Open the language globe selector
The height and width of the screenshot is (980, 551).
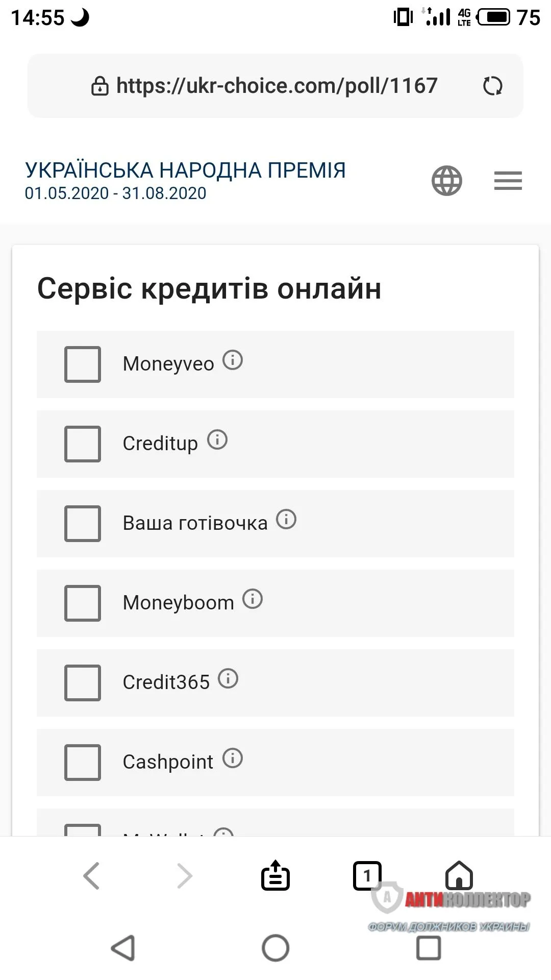pos(446,181)
